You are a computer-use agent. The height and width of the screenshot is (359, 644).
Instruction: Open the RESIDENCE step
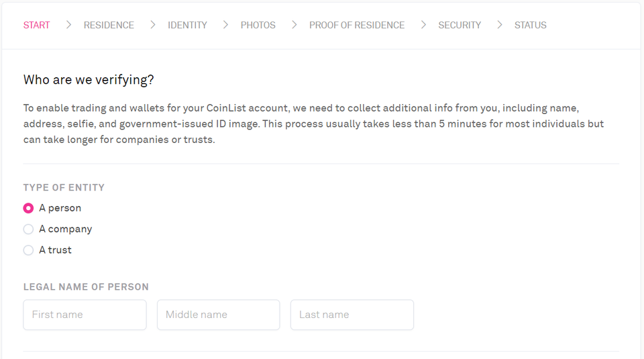[x=109, y=25]
